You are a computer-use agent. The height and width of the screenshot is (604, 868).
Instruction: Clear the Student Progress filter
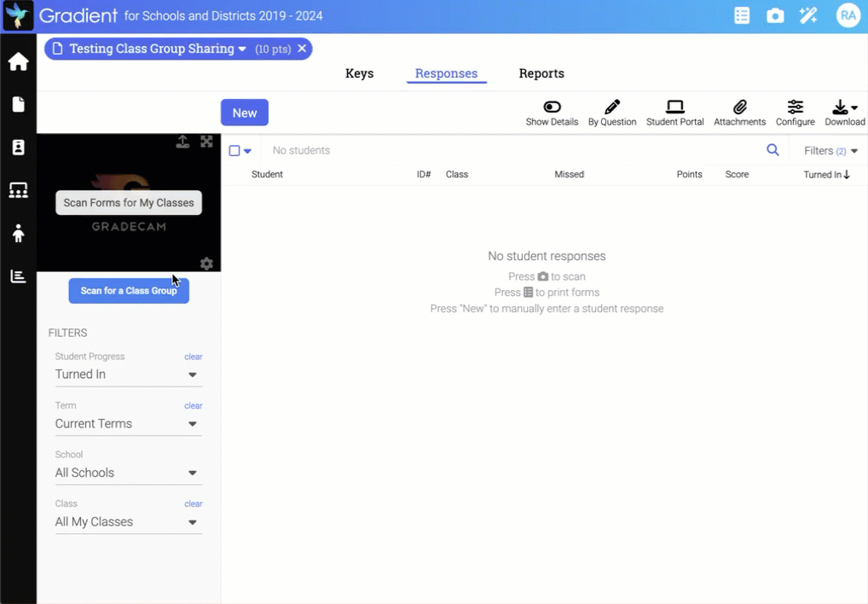point(194,357)
